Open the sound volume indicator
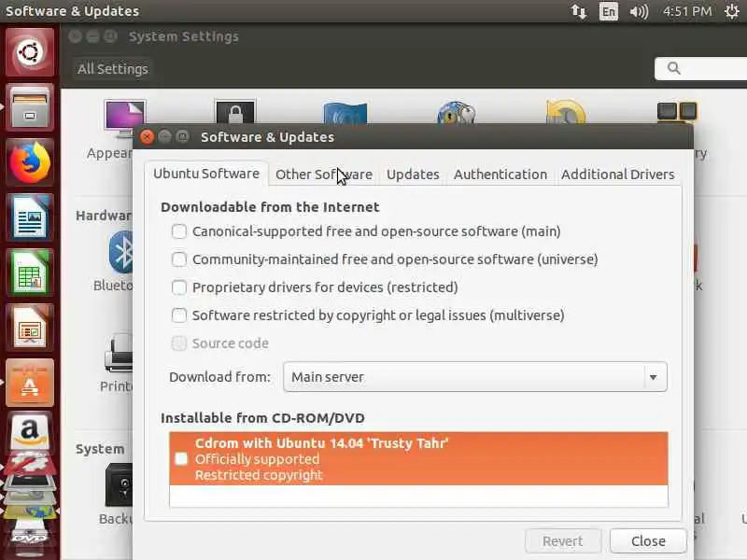The width and height of the screenshot is (747, 560). coord(639,11)
